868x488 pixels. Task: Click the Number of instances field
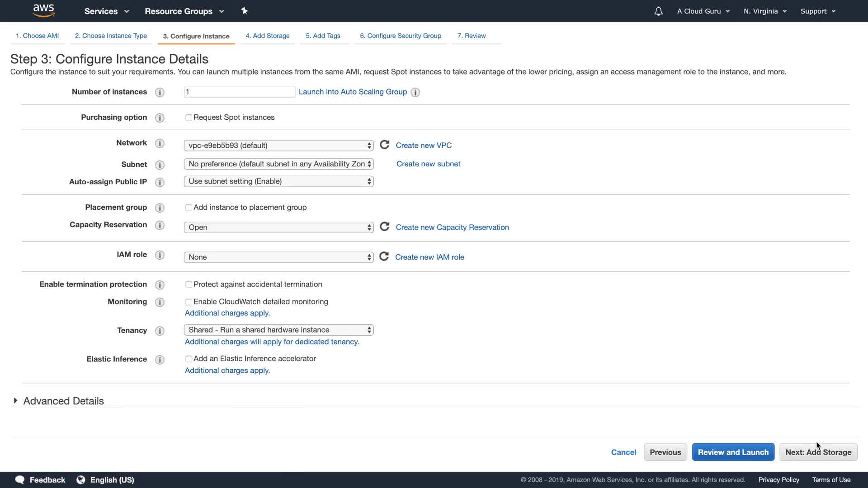[x=239, y=92]
